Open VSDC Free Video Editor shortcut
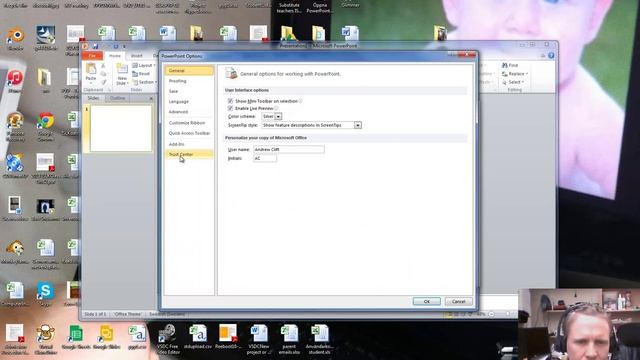Image resolution: width=640 pixels, height=360 pixels. click(x=167, y=339)
